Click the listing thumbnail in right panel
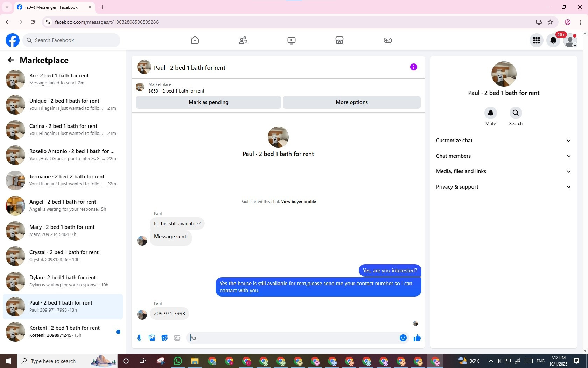Screen dimensions: 588x368 504,74
